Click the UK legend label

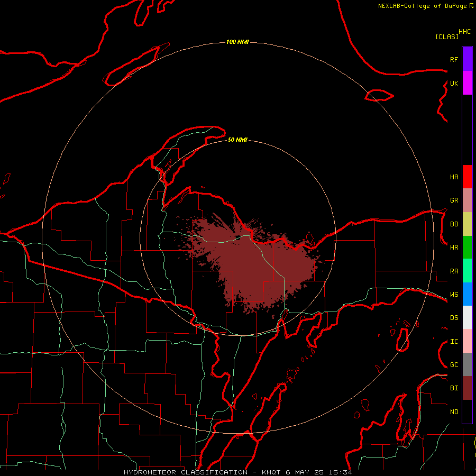pos(454,83)
